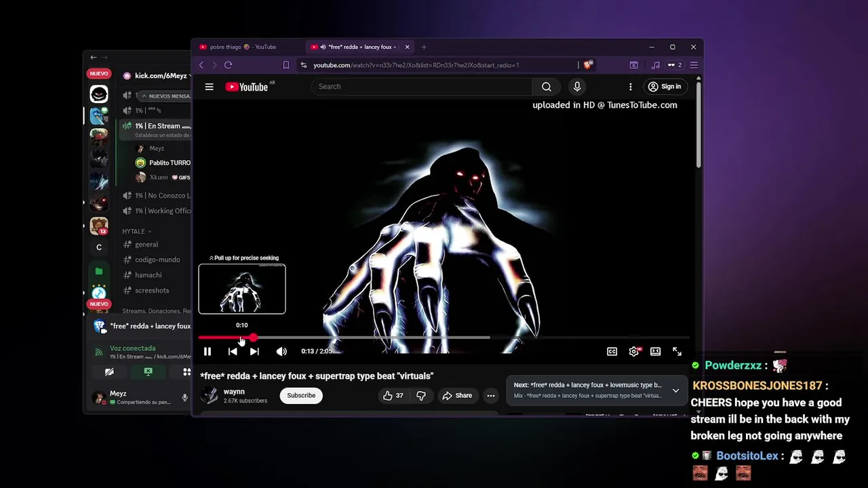Open the waynn channel name link

[234, 392]
